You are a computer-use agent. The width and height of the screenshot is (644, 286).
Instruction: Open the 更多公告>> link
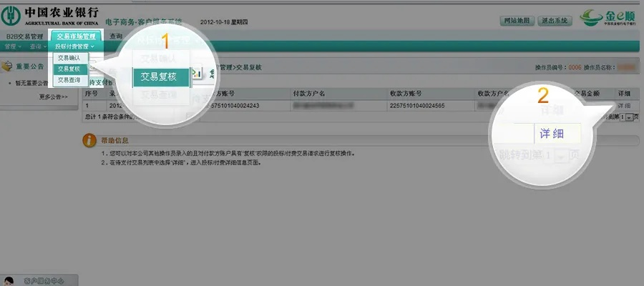point(54,97)
